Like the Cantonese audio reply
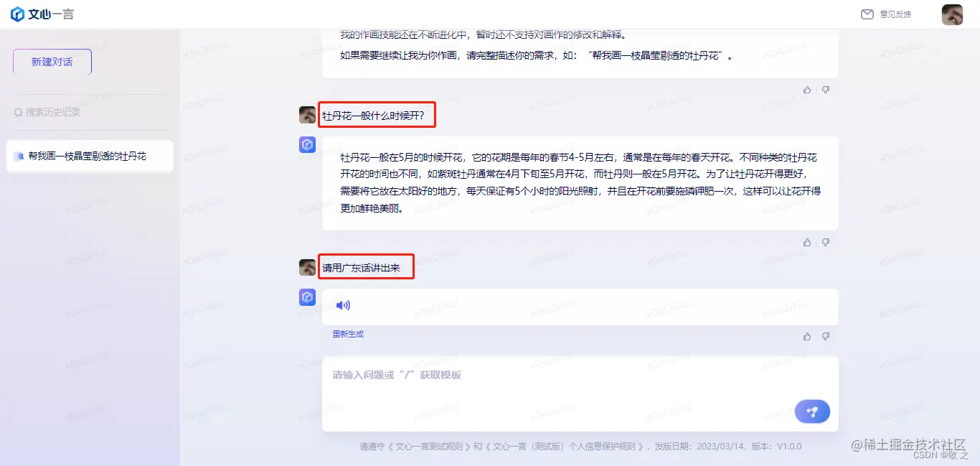980x466 pixels. (807, 336)
